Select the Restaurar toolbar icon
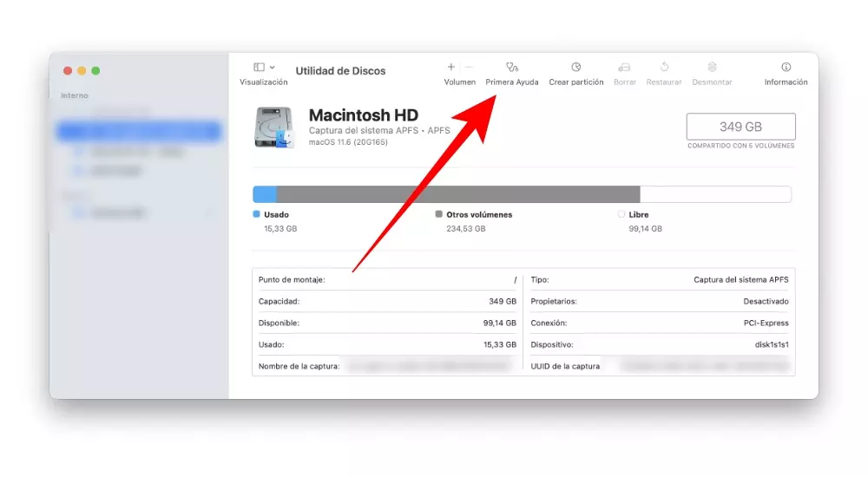The width and height of the screenshot is (868, 477). (664, 68)
